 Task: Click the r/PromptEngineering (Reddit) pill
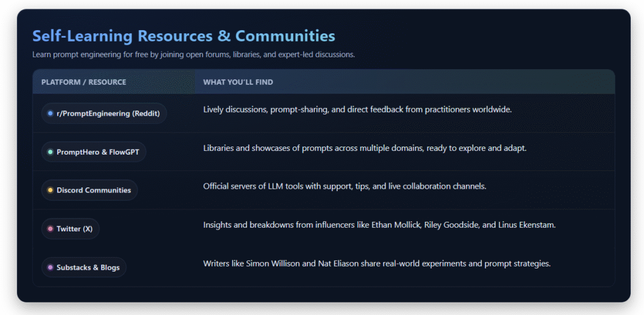point(104,113)
